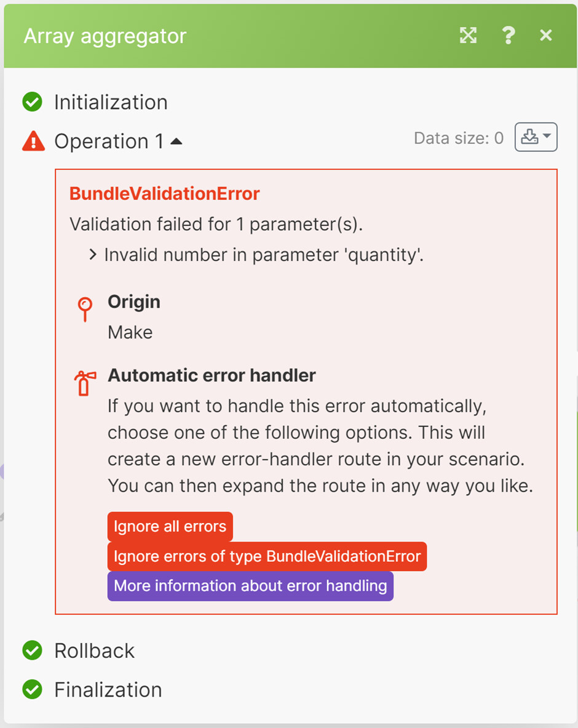Select the Initialization step
This screenshot has width=578, height=728.
[111, 102]
